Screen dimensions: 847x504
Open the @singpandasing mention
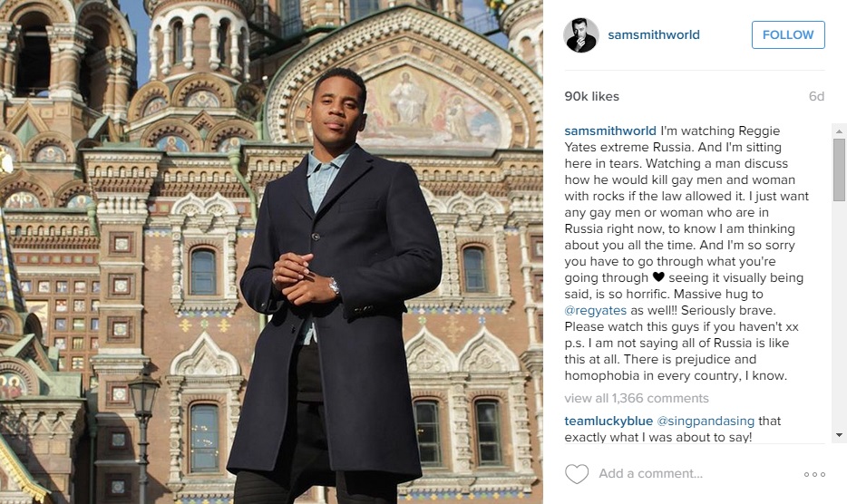coord(706,421)
